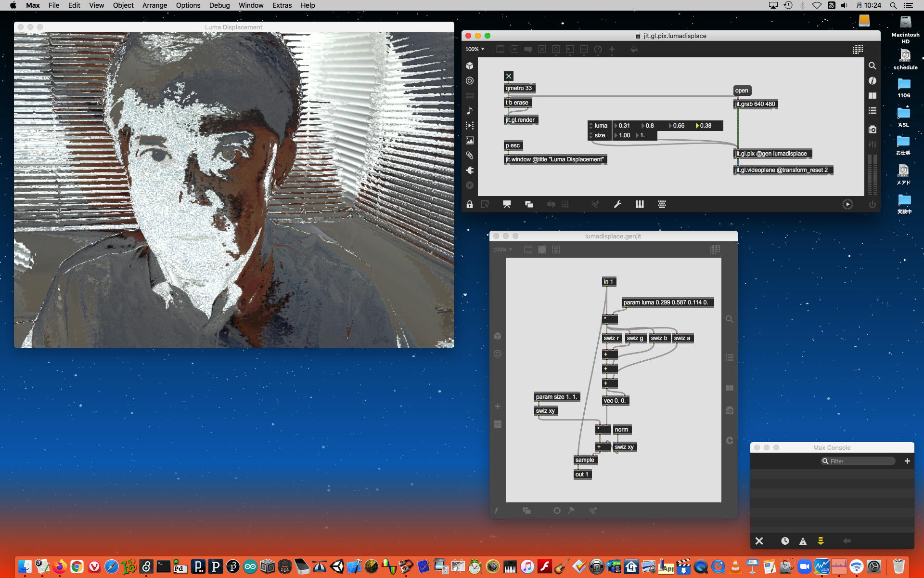Open the images browser icon in sidebar
Screen dimensions: 924x578
coord(470,141)
